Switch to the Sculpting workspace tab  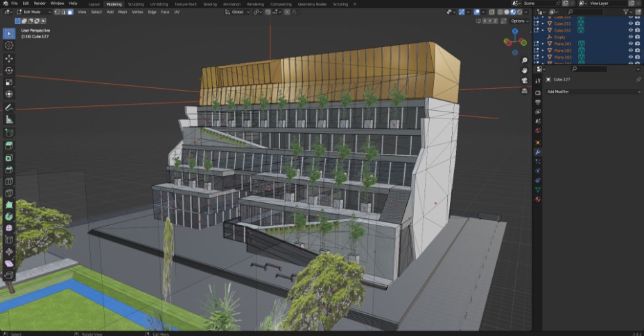tap(136, 3)
